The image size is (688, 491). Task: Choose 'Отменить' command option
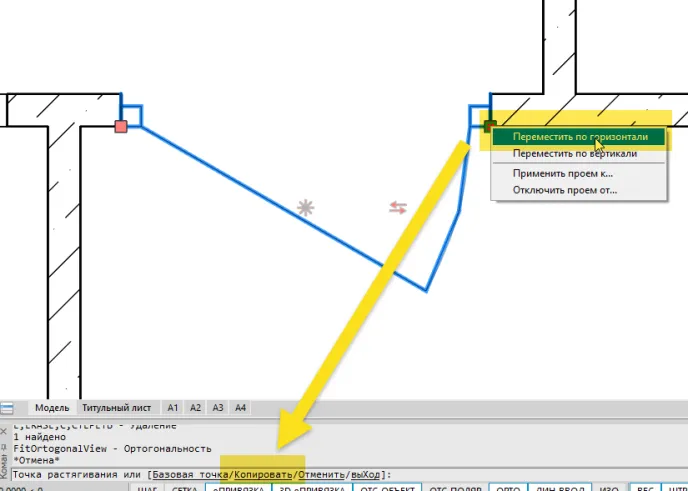point(322,475)
